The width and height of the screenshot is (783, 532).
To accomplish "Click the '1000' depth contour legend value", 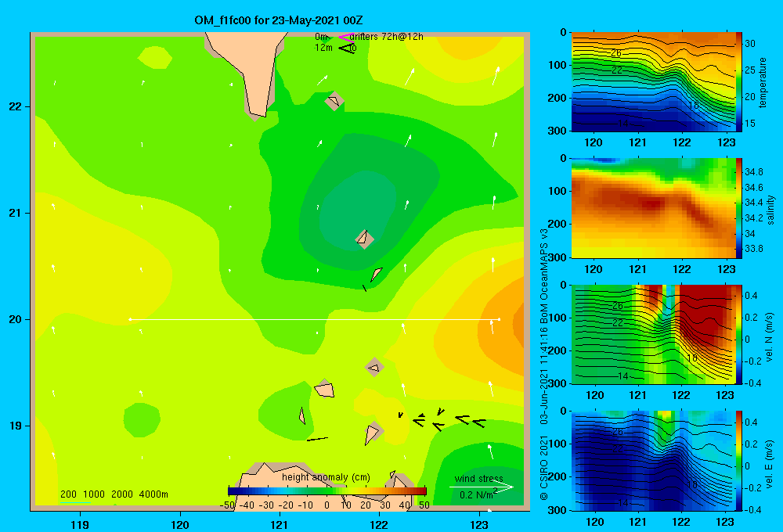I will point(94,494).
